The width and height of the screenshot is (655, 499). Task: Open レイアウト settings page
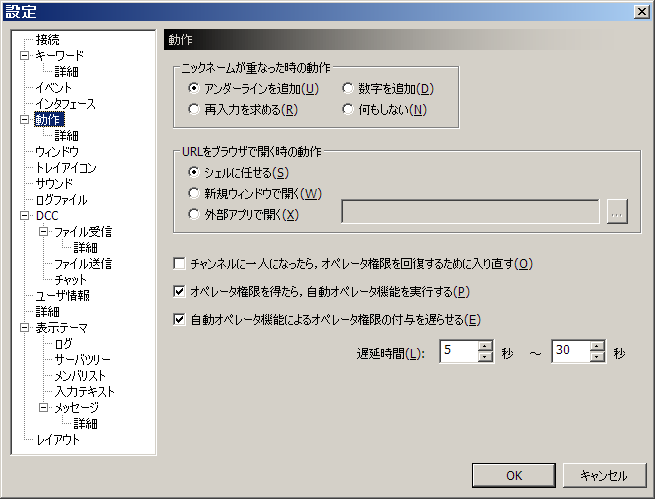58,440
